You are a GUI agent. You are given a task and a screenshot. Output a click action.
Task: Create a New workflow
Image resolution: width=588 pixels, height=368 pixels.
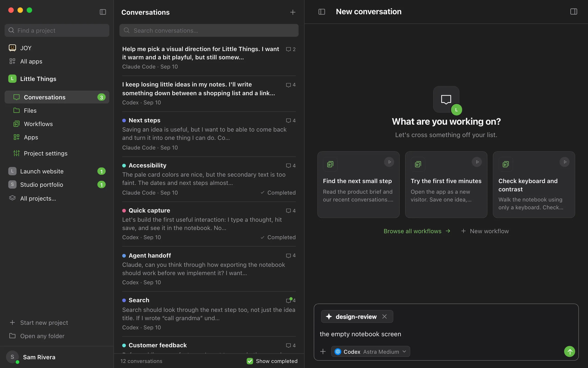pos(485,231)
